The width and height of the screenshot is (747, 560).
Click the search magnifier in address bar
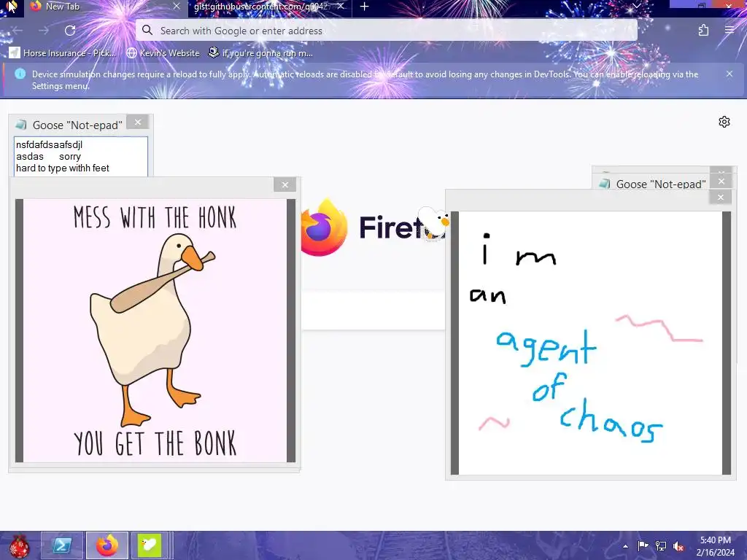point(147,30)
